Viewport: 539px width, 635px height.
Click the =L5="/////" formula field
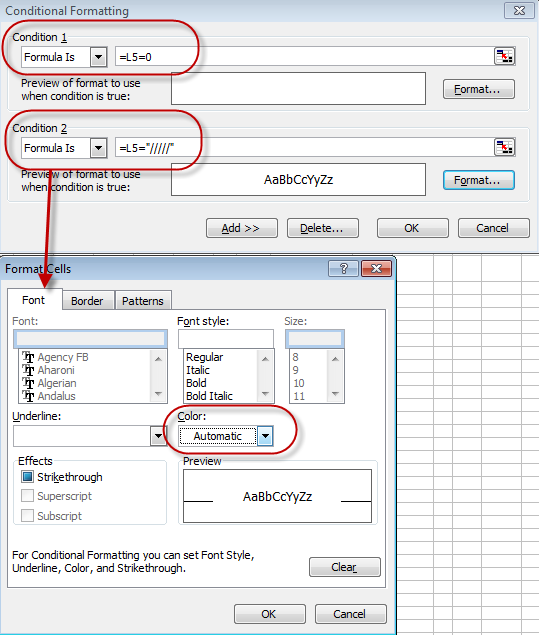(304, 148)
